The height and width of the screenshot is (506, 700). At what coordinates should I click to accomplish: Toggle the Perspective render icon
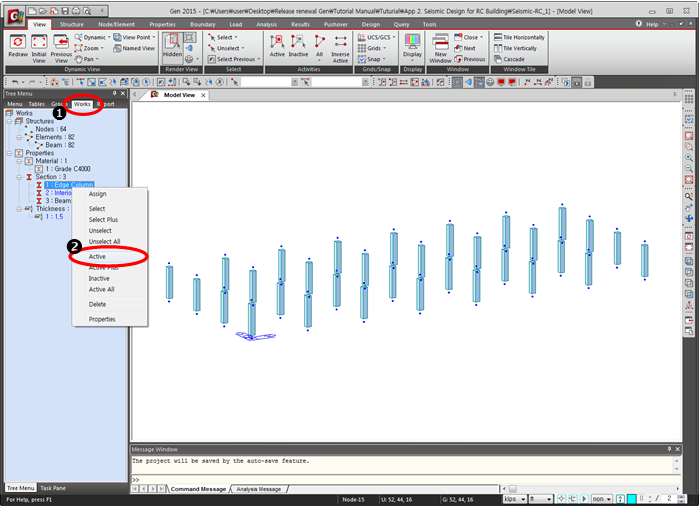(x=189, y=48)
